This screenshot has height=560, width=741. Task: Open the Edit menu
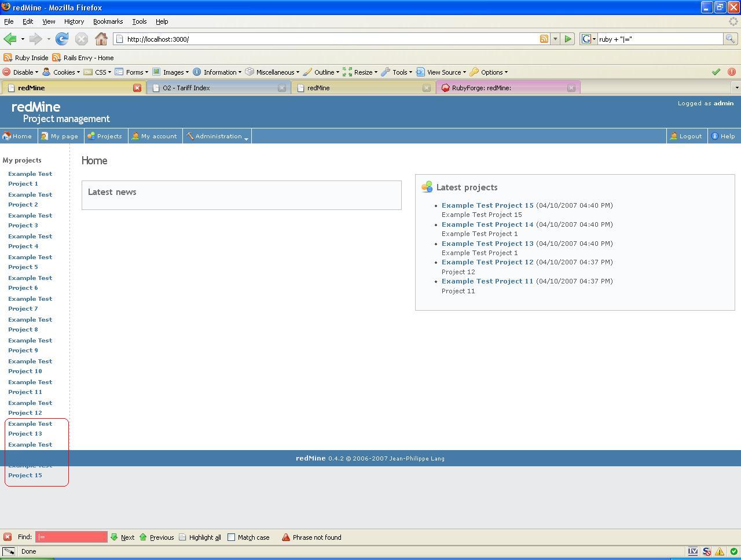pyautogui.click(x=28, y=21)
